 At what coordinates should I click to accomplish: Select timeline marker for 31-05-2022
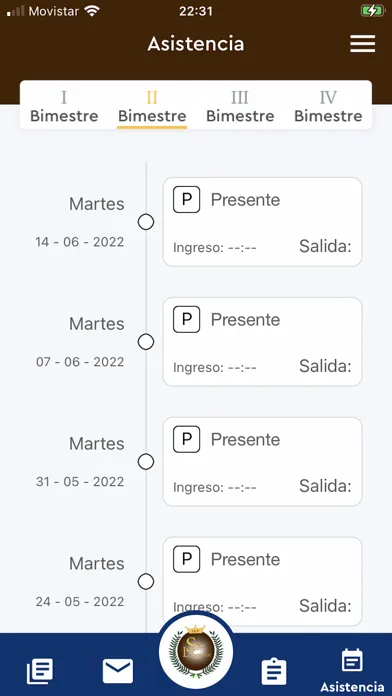(x=146, y=462)
